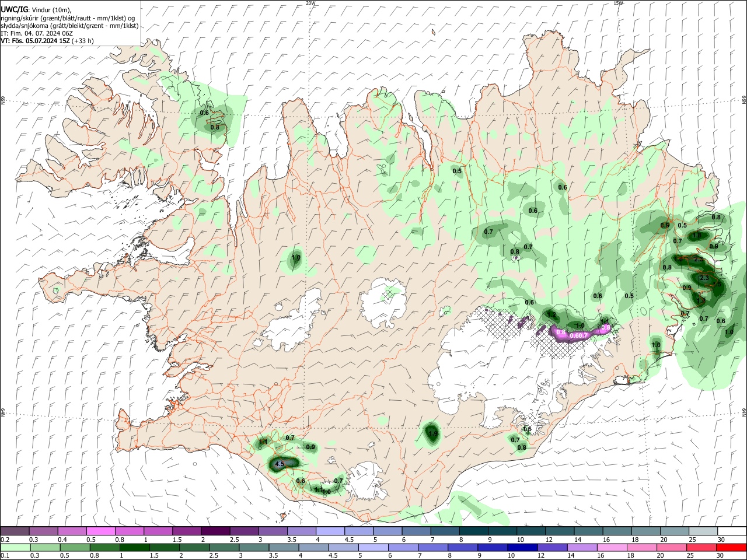Click the 25 label on the snow scale

pyautogui.click(x=692, y=540)
